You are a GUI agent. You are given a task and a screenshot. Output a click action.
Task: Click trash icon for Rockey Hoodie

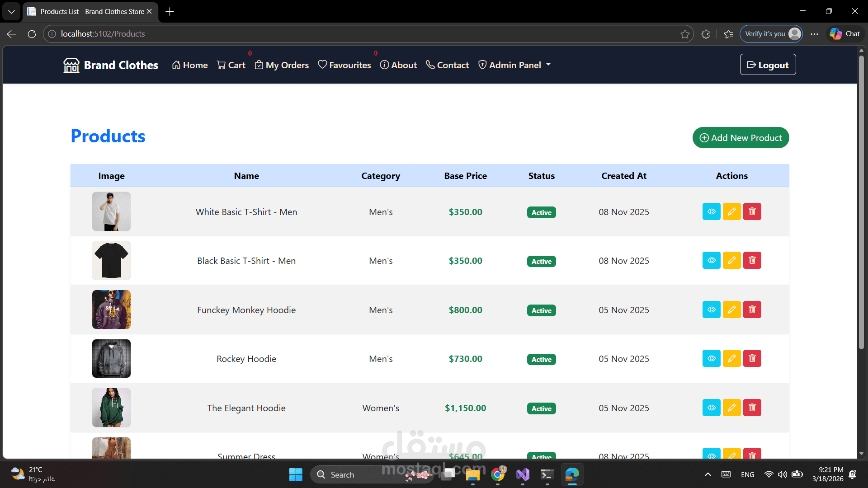click(752, 358)
